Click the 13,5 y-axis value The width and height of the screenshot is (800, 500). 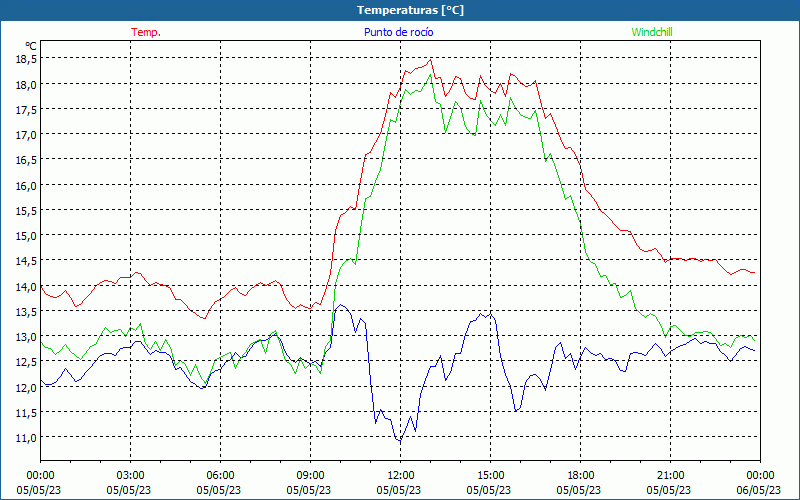tap(26, 312)
